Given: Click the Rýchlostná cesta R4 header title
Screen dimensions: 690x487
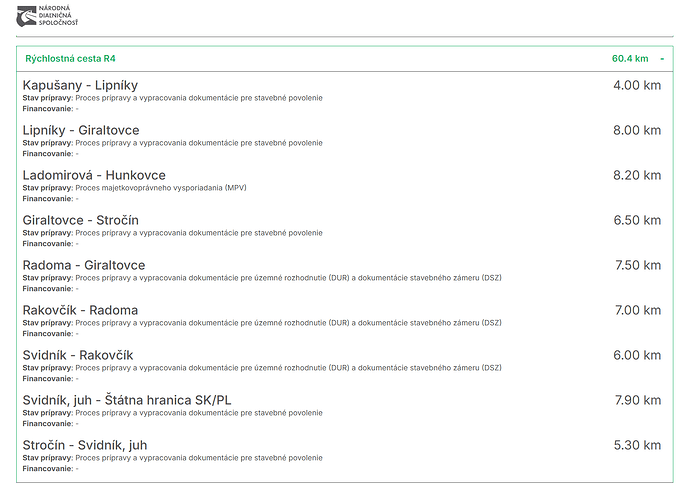Looking at the screenshot, I should click(70, 59).
